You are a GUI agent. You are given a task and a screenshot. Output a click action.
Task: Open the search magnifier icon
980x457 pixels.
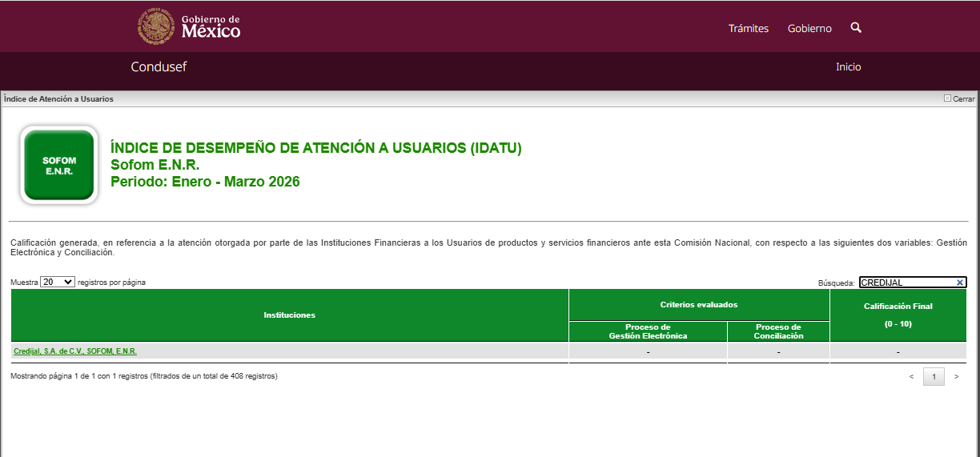[856, 28]
